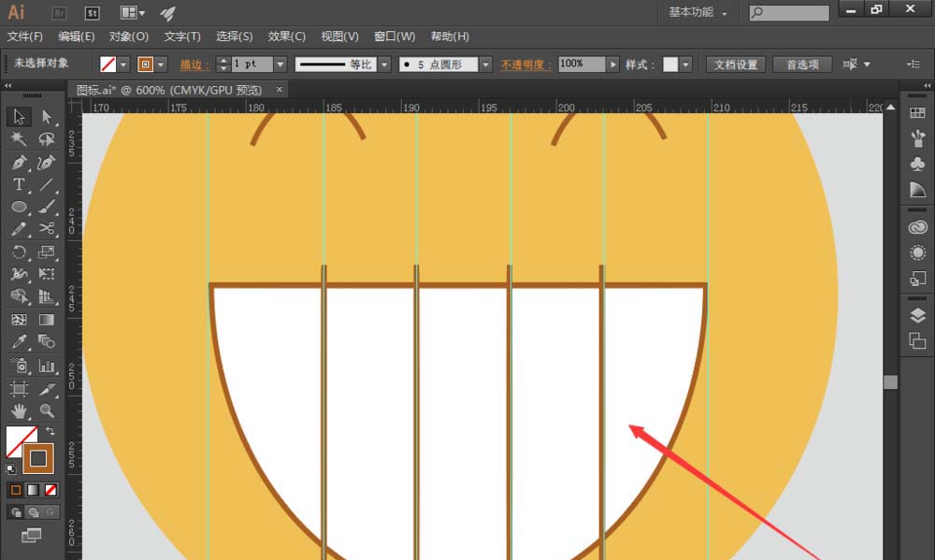Select the Eyedropper tool
The height and width of the screenshot is (560, 935).
(x=19, y=342)
